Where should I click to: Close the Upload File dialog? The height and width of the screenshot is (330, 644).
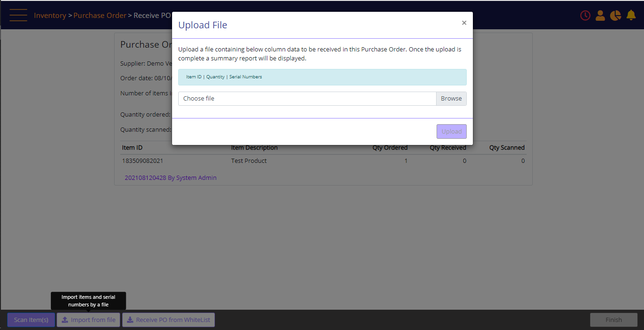click(464, 23)
